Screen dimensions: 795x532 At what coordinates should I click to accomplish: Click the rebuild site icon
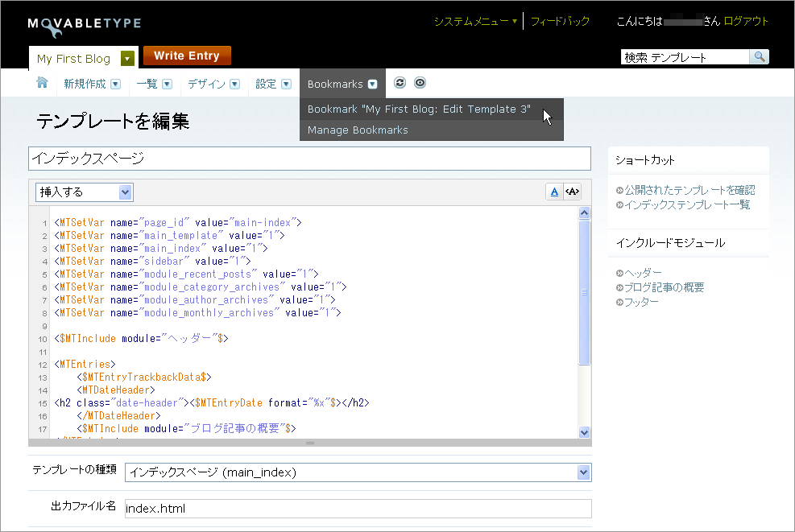pos(400,83)
